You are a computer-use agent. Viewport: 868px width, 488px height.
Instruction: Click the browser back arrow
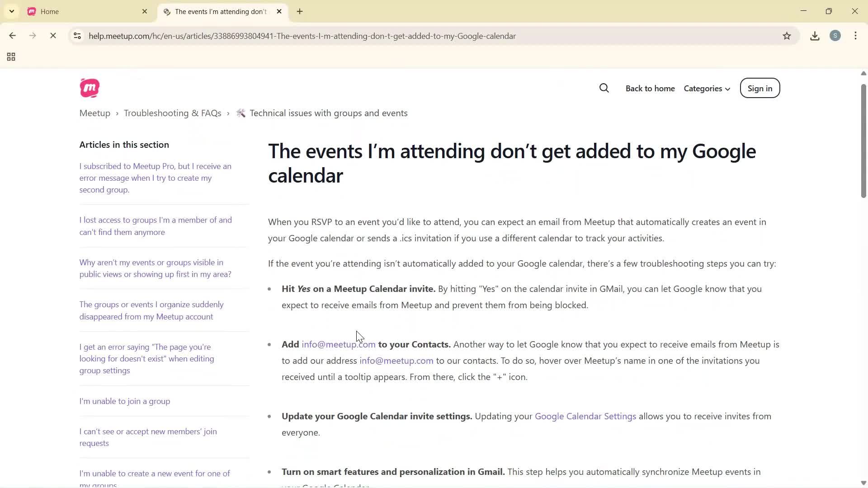[12, 36]
